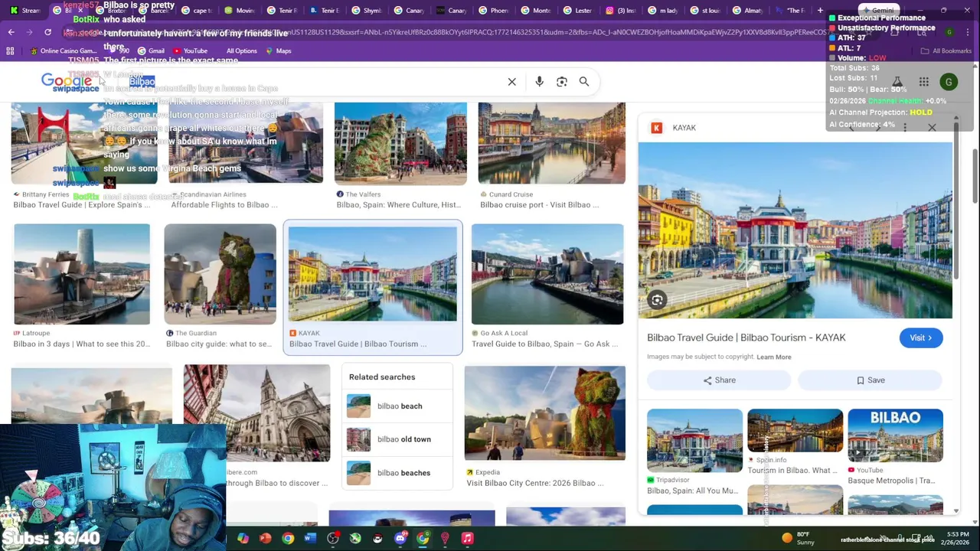Click the large KAYAK preview image
Viewport: 980px width, 551px height.
pos(795,230)
